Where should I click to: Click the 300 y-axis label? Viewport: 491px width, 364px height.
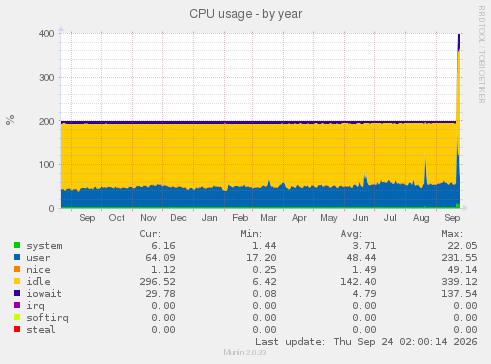pos(46,78)
